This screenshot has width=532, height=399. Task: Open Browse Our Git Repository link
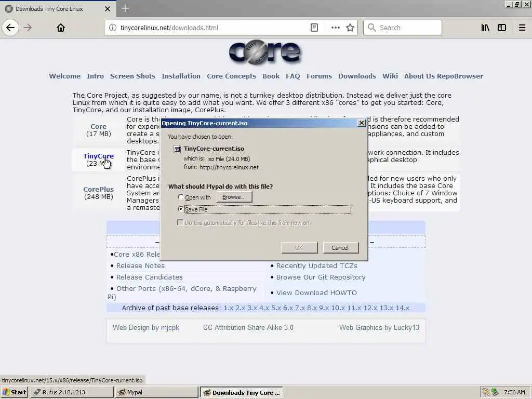tap(321, 277)
